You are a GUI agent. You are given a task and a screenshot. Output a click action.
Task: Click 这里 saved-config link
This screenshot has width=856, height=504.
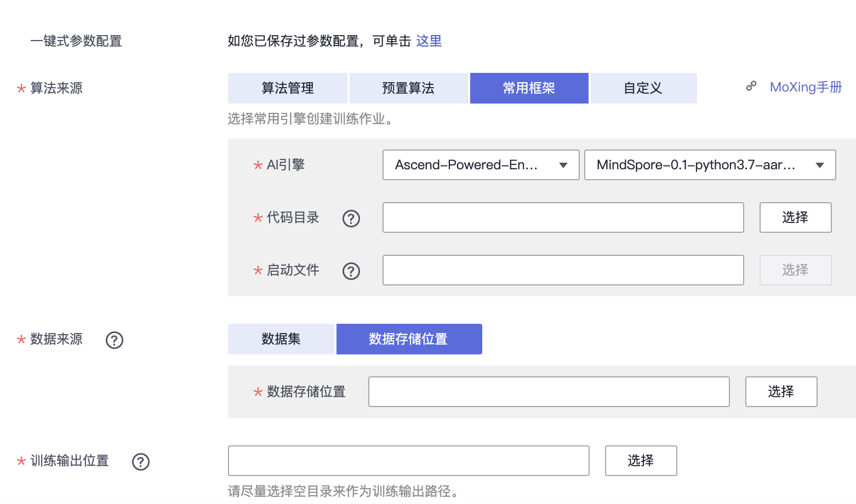429,41
